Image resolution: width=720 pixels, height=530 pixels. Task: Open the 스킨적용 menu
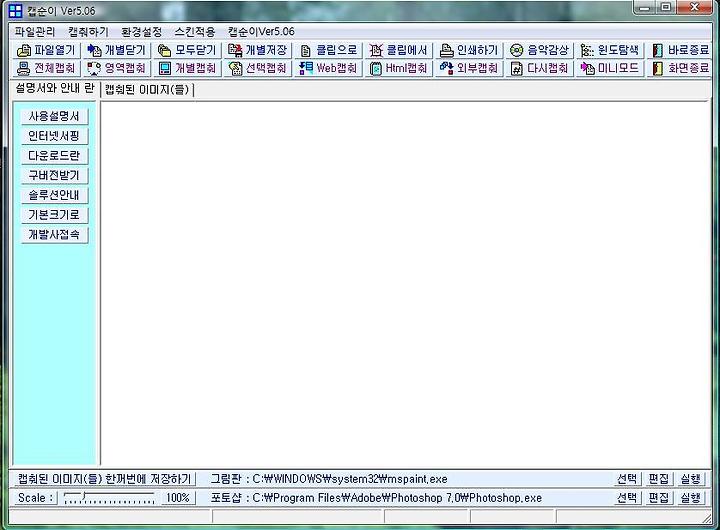(x=195, y=32)
